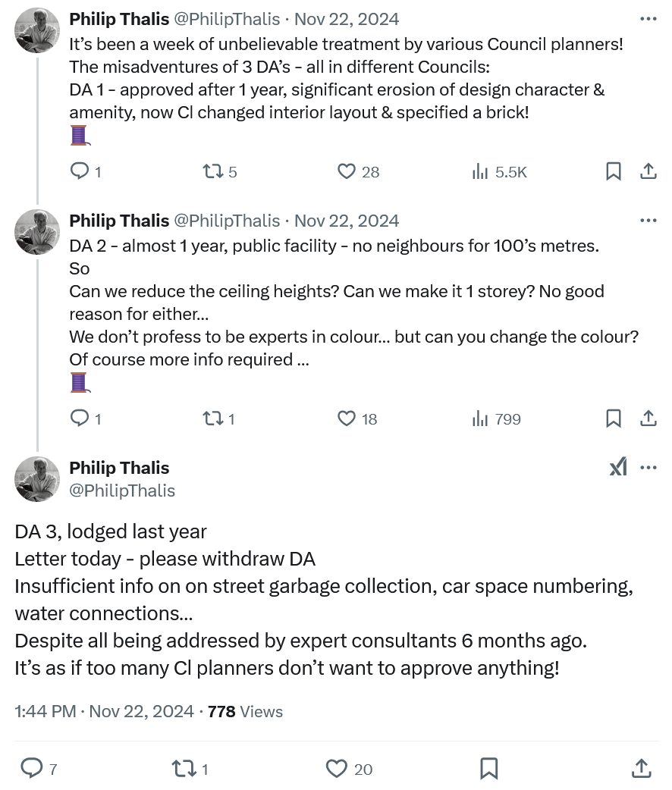Click the Grok icon on main tweet
672x790 pixels.
click(618, 468)
